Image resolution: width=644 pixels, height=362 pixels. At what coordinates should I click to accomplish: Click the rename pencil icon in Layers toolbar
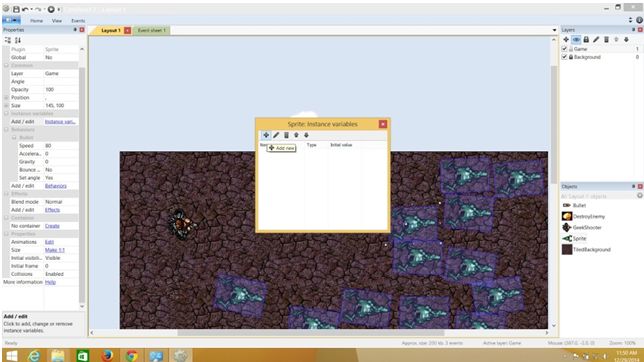[596, 39]
